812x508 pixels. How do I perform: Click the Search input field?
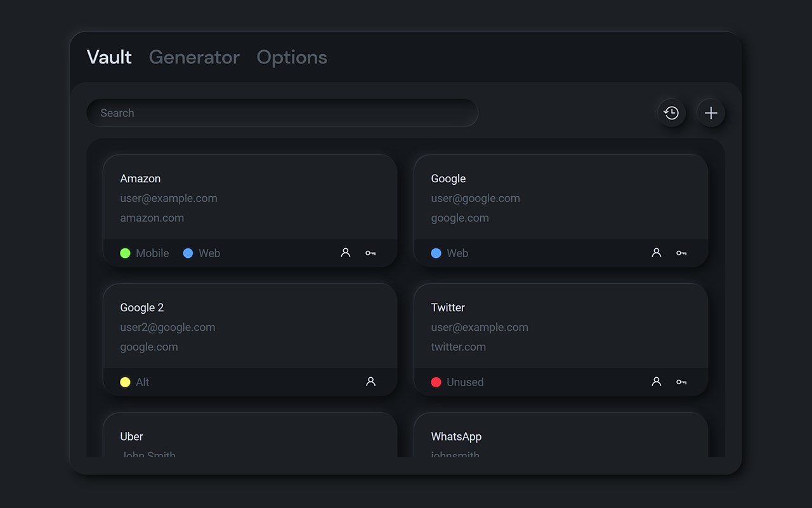282,113
